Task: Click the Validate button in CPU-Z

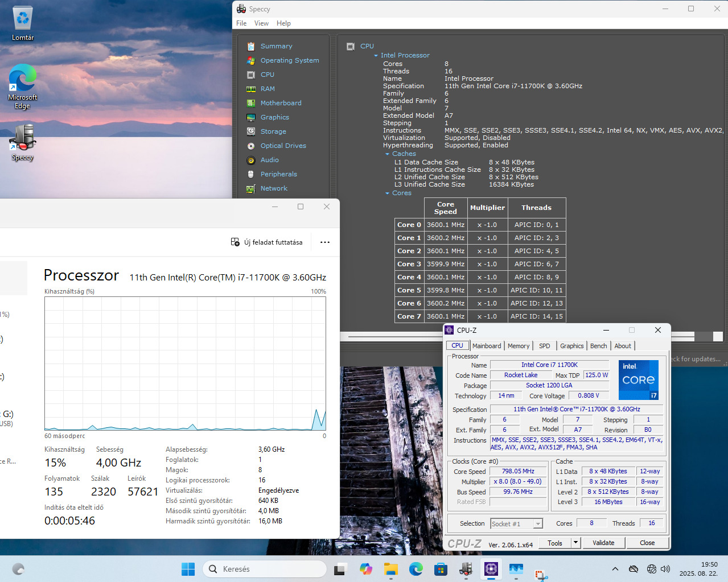Action: pos(603,543)
